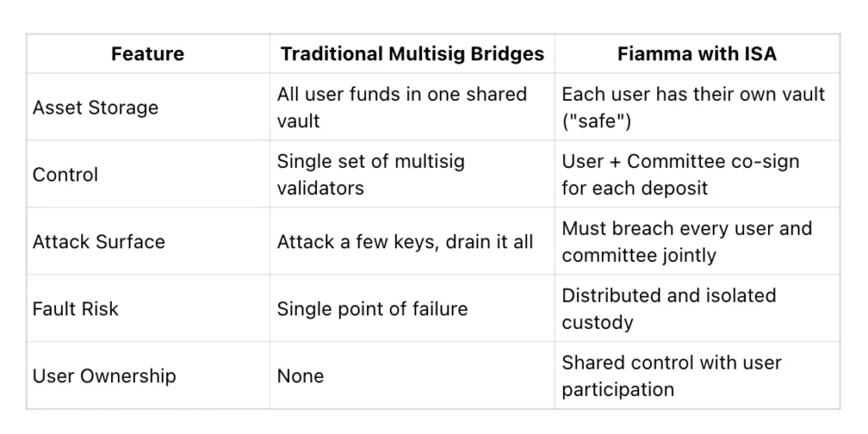Click the Fiamma with ISA header
The width and height of the screenshot is (868, 434).
point(697,53)
